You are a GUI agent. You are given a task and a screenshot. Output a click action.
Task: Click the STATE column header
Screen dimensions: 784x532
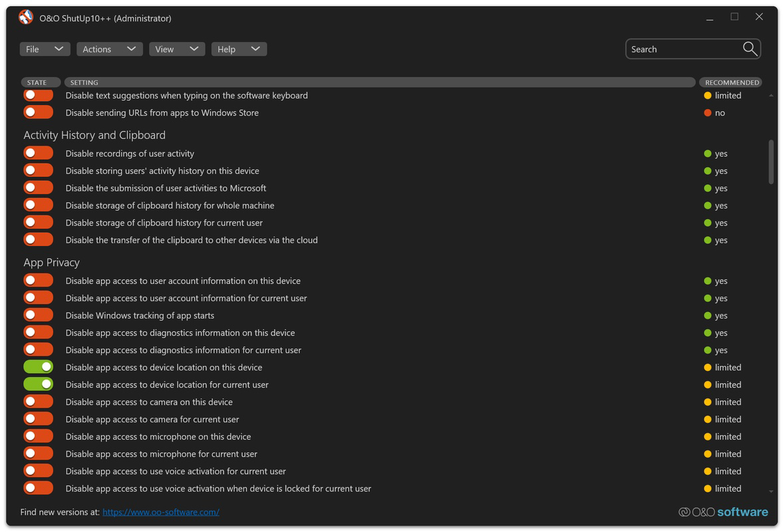(41, 82)
